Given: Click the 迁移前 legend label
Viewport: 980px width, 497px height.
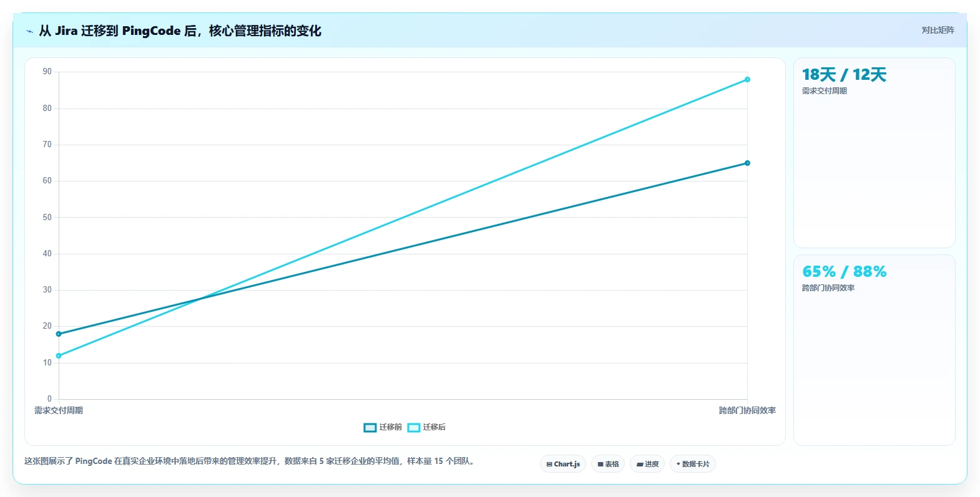Looking at the screenshot, I should tap(391, 427).
